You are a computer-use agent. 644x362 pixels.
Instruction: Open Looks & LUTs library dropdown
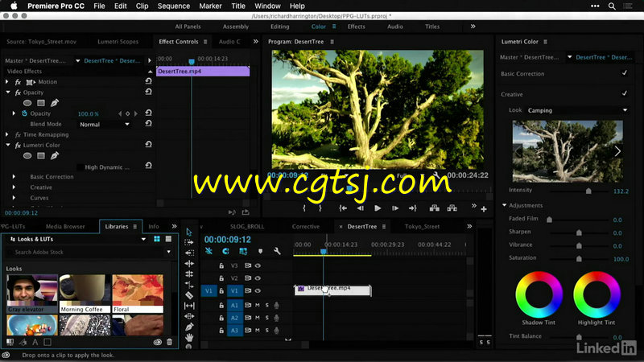143,239
